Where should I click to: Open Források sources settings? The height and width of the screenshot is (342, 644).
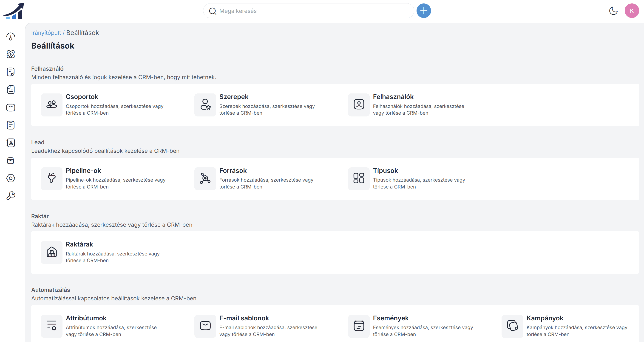point(233,171)
